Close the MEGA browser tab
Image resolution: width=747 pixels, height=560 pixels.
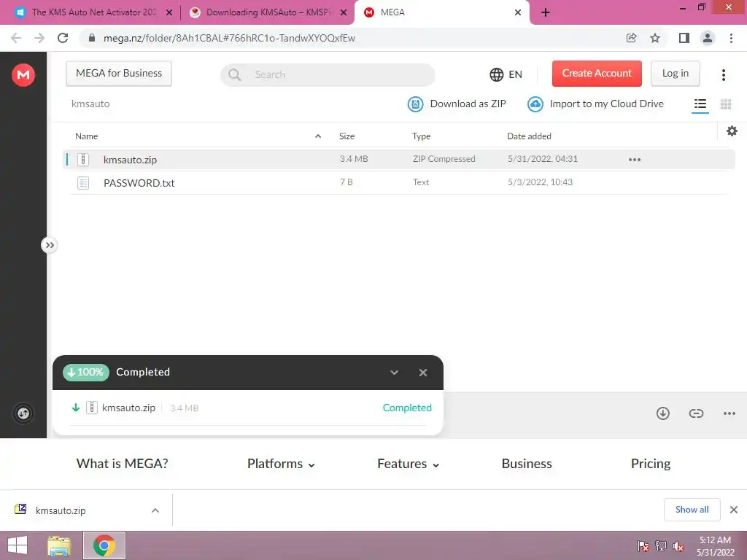pos(518,12)
